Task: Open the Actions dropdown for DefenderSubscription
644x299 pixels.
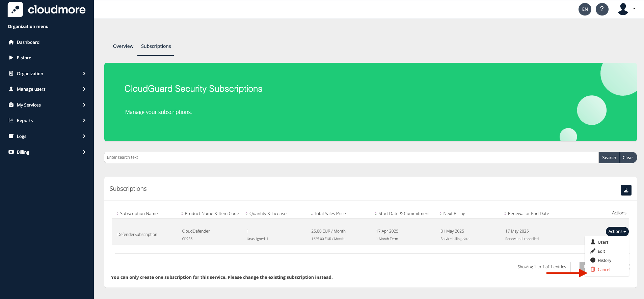Action: coord(617,231)
